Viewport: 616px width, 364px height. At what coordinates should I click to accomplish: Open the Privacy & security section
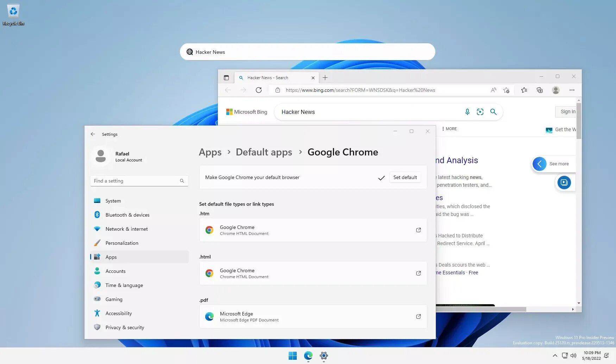coord(125,327)
